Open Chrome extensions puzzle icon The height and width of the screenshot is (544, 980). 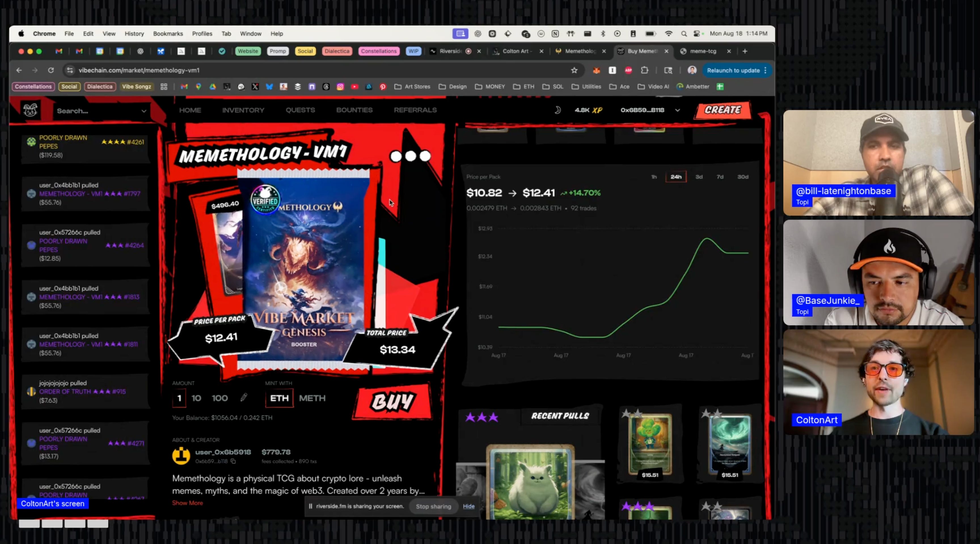point(645,70)
